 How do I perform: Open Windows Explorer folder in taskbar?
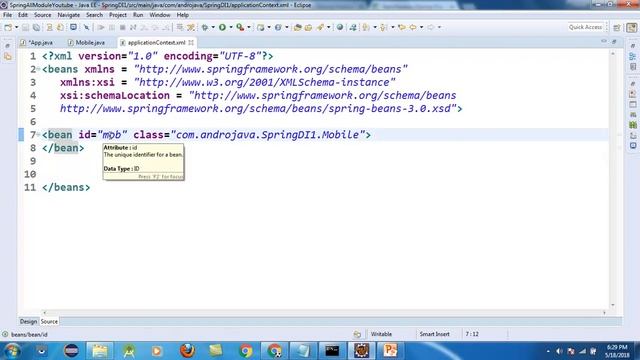point(100,351)
